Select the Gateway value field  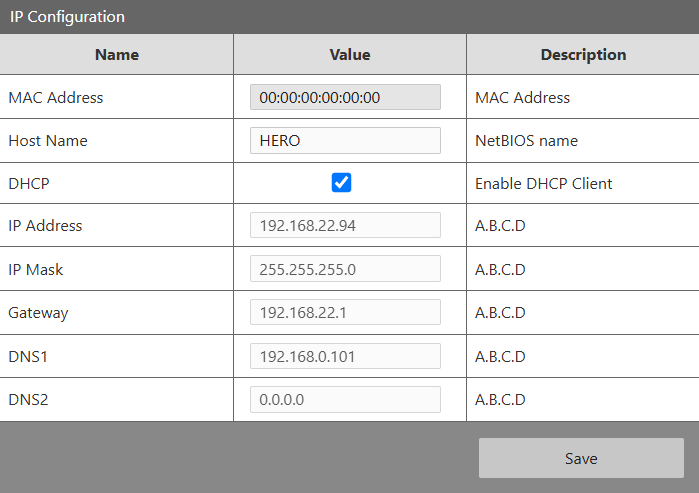[x=345, y=313]
